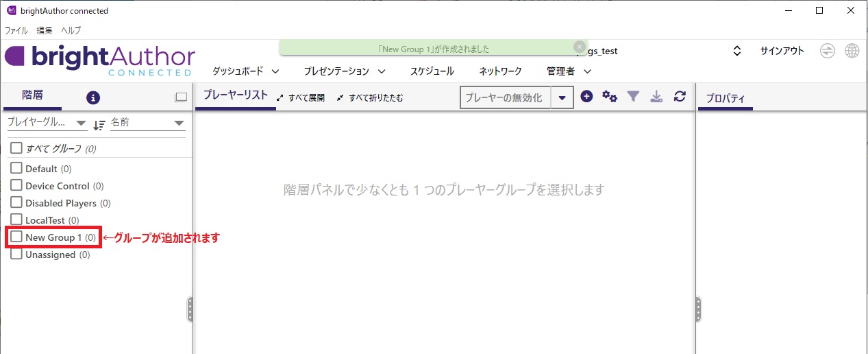Click the panel layout icon in the hierarchy header
Screen dimensions: 868x354
[181, 97]
